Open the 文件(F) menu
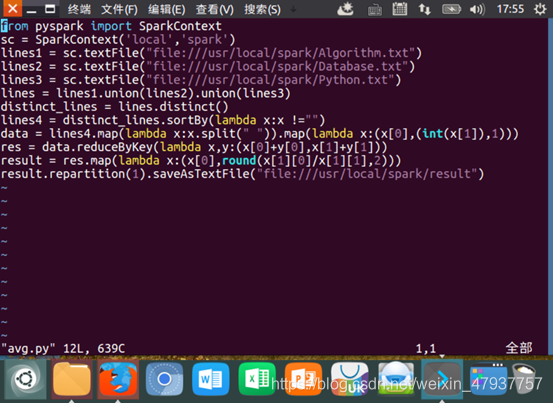This screenshot has width=553, height=403. coord(119,9)
